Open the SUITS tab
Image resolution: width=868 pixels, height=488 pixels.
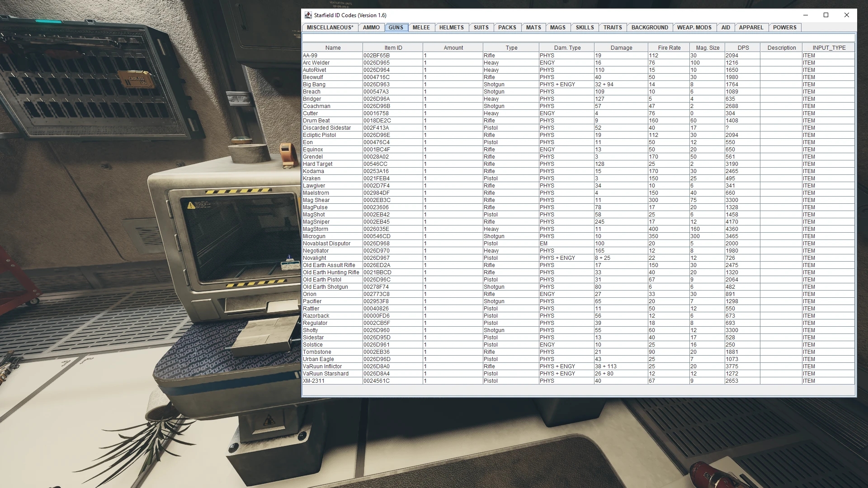pyautogui.click(x=481, y=28)
